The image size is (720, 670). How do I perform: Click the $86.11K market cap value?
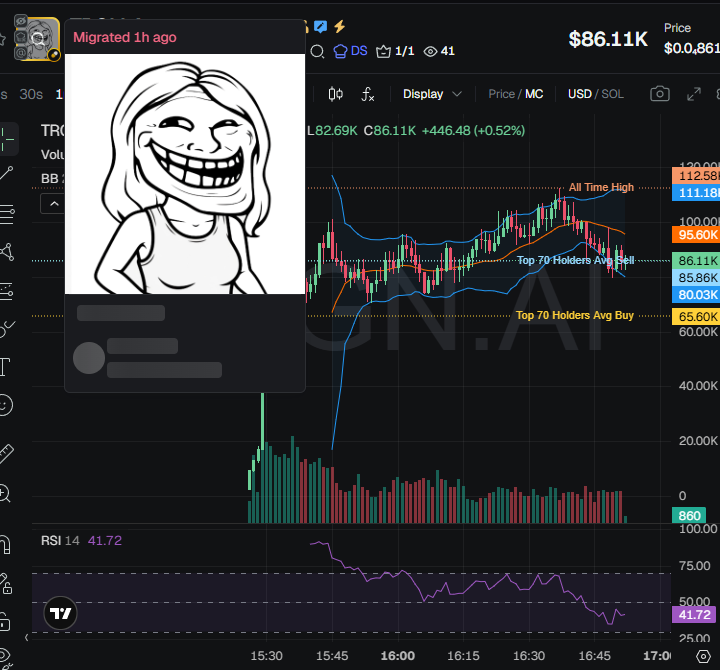(x=608, y=39)
